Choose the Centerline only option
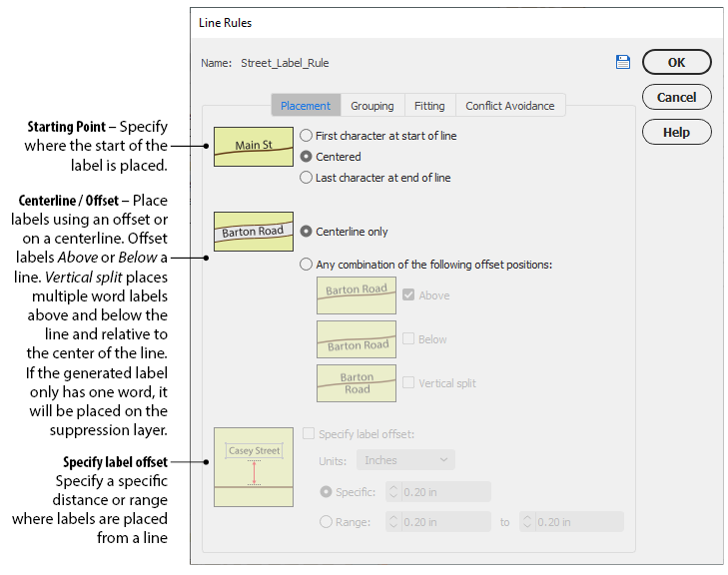Screen dimensions: 728x575 tap(308, 232)
